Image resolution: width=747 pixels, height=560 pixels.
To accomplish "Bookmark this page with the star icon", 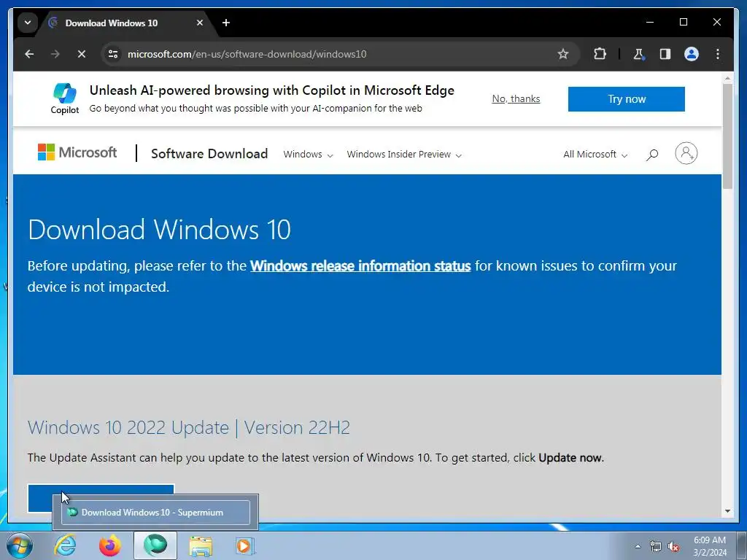I will (563, 54).
